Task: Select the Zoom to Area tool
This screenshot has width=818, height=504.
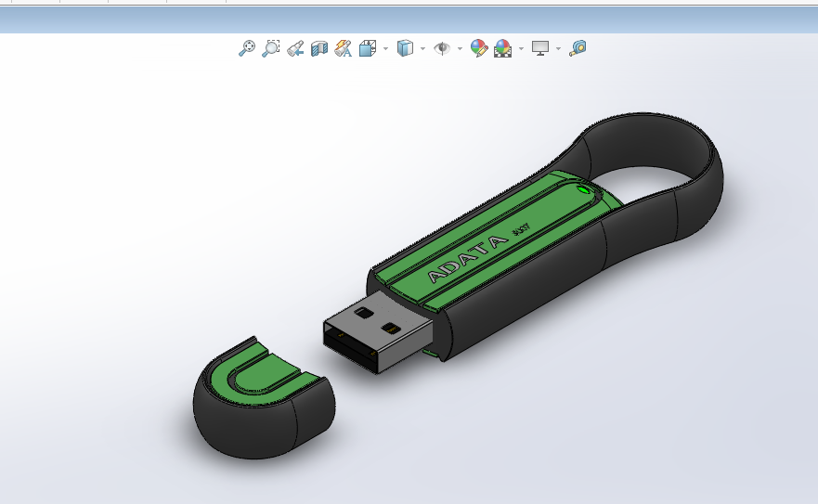Action: [271, 48]
